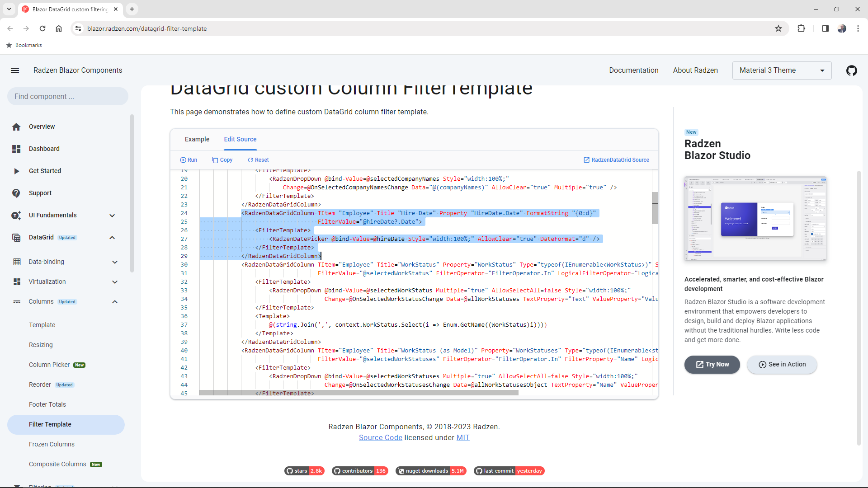The image size is (868, 488).
Task: Open the Bookmarks folder in bookmarks bar
Action: click(24, 45)
